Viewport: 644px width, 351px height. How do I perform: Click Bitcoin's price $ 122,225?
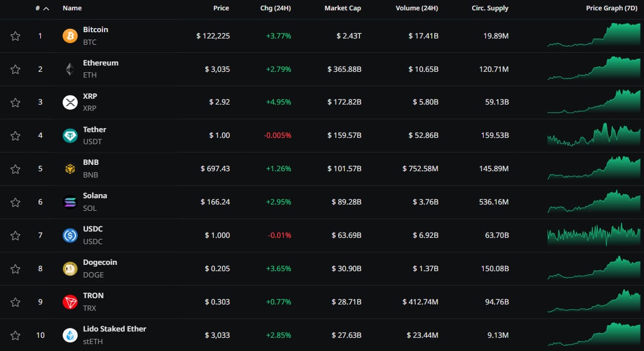coord(213,36)
